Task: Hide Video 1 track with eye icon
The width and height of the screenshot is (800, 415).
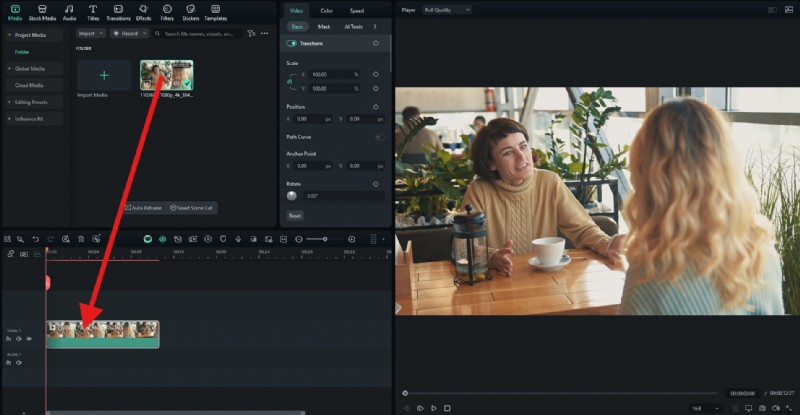Action: (x=29, y=338)
